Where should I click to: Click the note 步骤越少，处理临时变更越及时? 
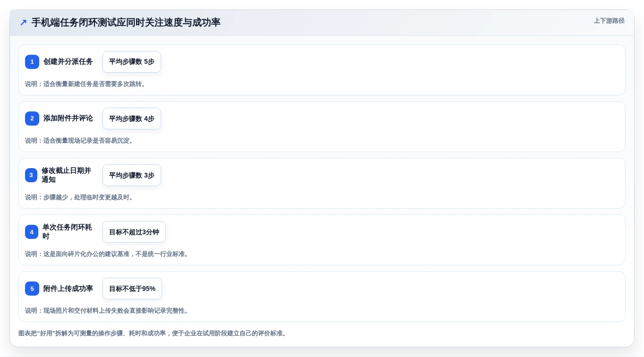tap(80, 197)
